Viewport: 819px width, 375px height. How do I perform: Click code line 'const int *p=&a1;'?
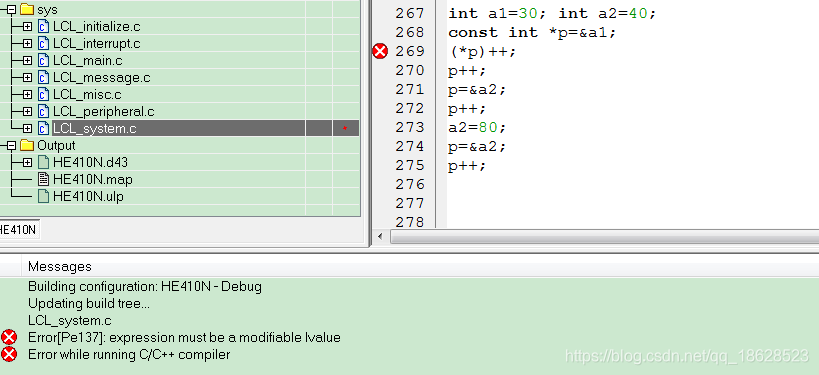tap(532, 32)
